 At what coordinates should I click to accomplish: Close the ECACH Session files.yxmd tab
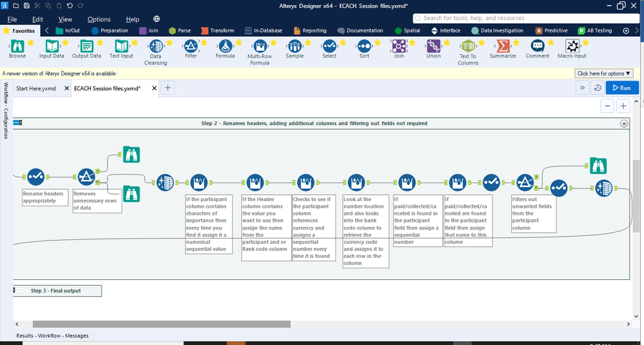click(x=154, y=88)
